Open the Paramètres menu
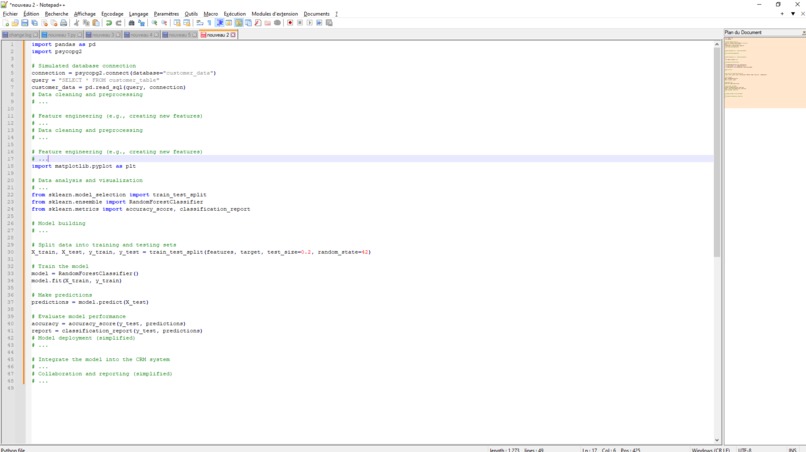806x452 pixels. point(167,14)
